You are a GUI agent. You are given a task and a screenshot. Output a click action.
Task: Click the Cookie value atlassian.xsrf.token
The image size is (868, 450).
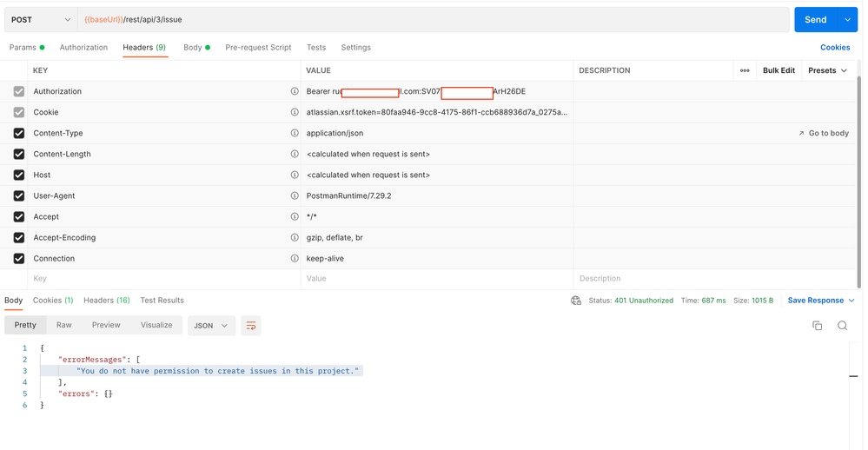pos(436,112)
